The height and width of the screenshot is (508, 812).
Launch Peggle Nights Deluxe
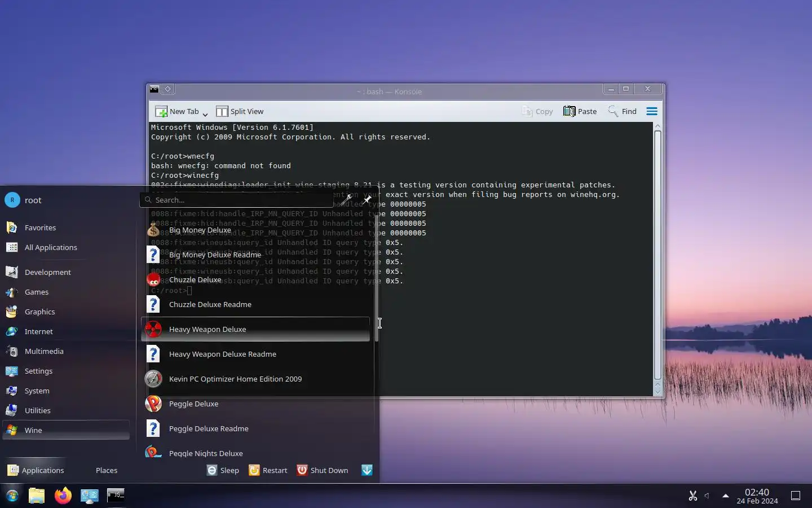pos(255,452)
